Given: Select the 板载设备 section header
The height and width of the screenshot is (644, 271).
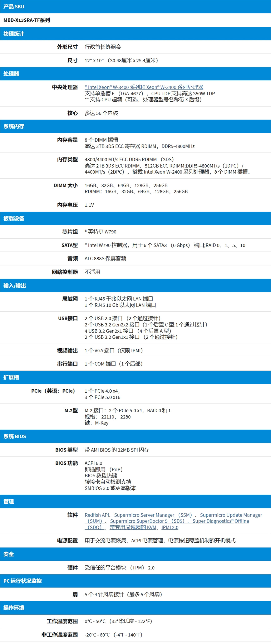Looking at the screenshot, I should pos(14,218).
